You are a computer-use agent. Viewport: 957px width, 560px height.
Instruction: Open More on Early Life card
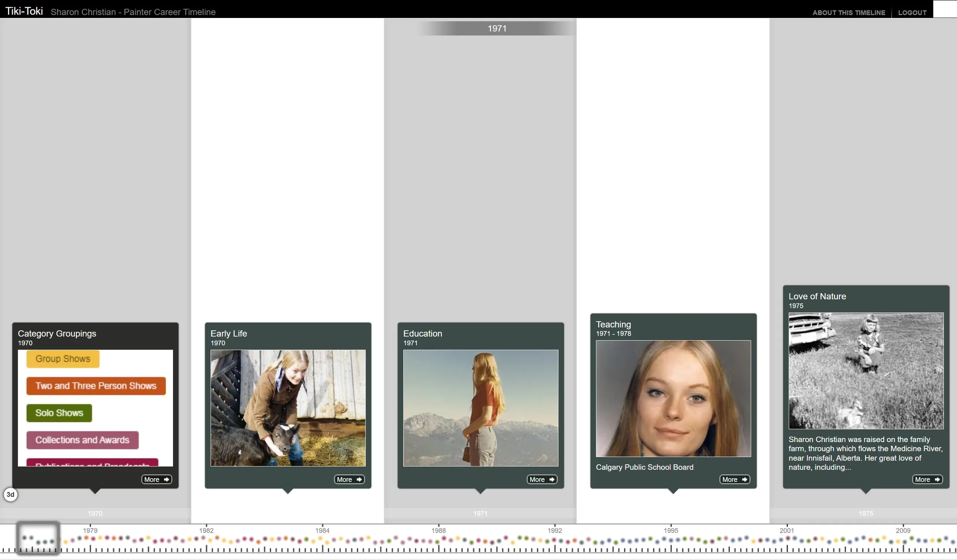[x=349, y=479]
